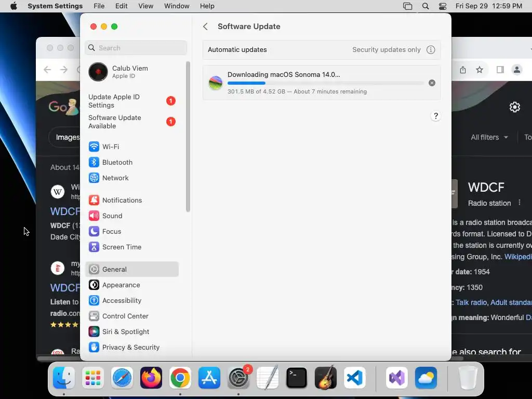Open Google settings gear in Chrome
The width and height of the screenshot is (532, 399).
click(x=515, y=107)
